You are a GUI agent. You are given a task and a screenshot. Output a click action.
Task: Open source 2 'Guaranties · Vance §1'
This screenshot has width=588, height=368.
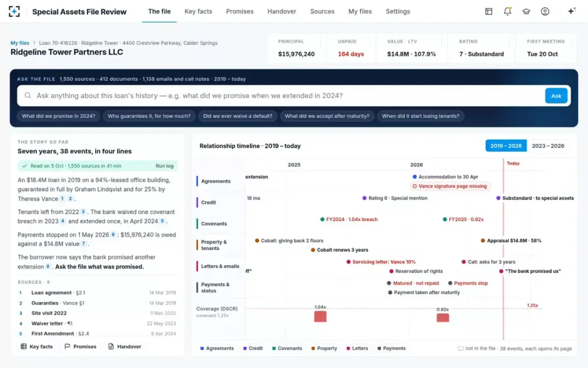tap(98, 303)
